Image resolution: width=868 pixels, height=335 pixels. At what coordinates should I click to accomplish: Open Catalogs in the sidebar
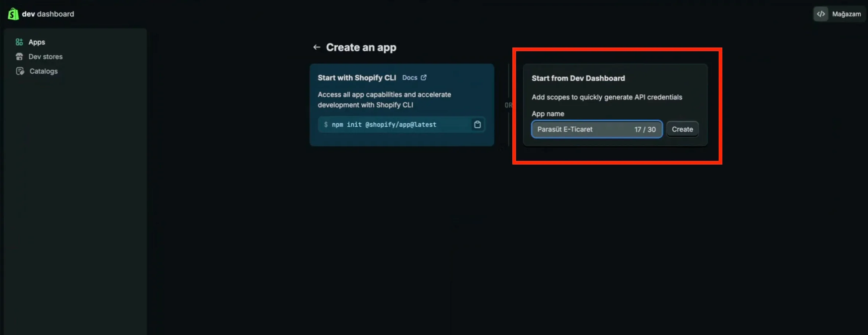tap(43, 71)
